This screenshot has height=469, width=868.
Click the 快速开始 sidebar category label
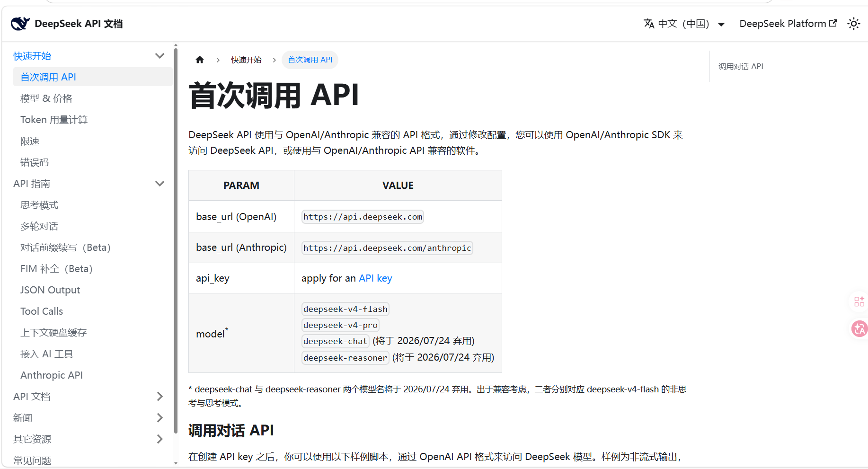(32, 56)
